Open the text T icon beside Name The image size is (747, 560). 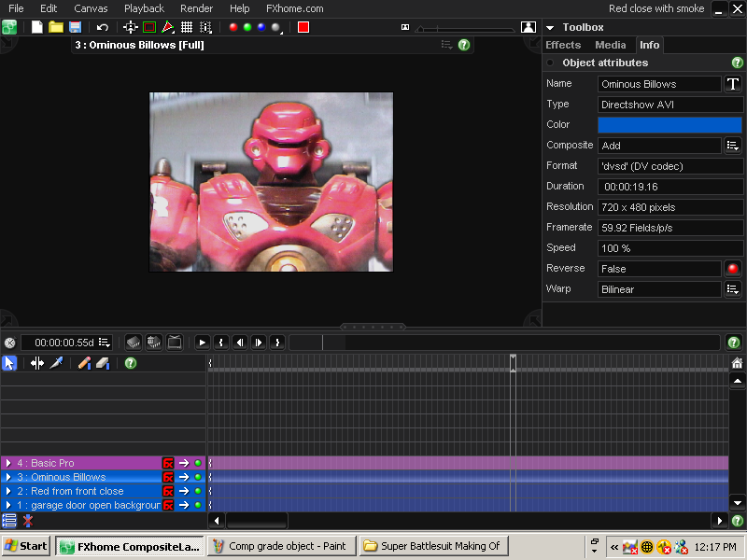coord(733,84)
